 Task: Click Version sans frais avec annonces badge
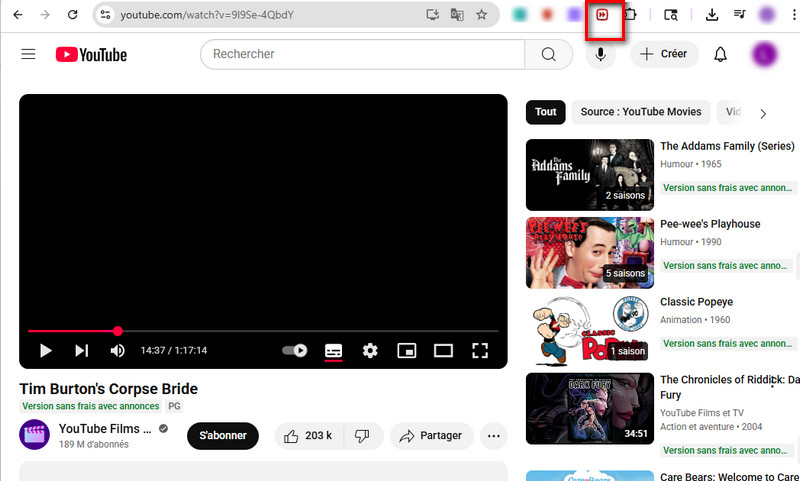[90, 406]
